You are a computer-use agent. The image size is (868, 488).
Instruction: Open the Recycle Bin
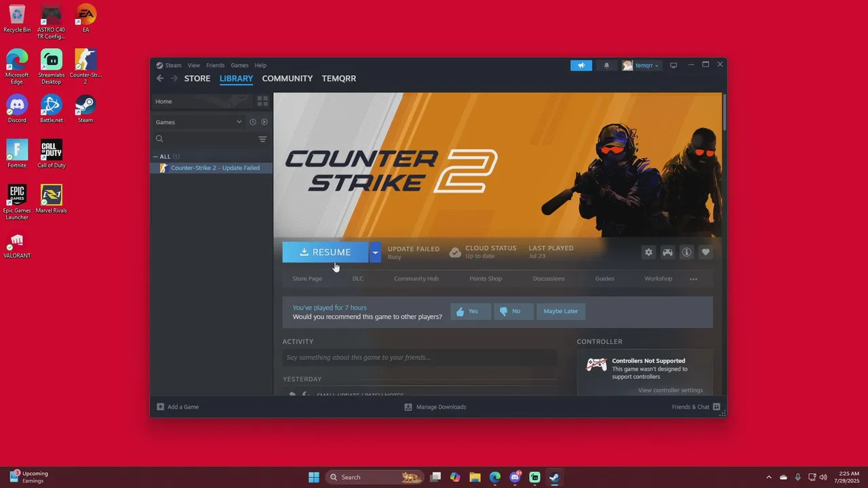pyautogui.click(x=17, y=18)
